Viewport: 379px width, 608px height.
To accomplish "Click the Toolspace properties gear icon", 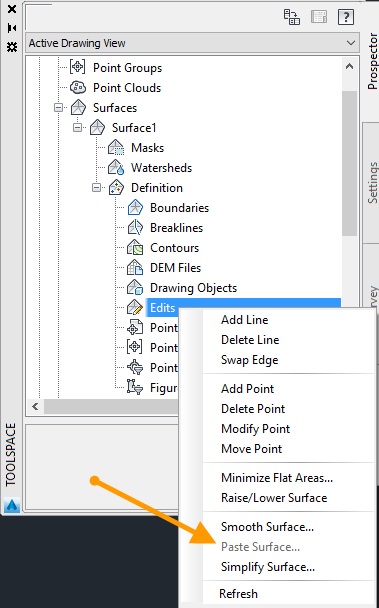I will tap(12, 47).
